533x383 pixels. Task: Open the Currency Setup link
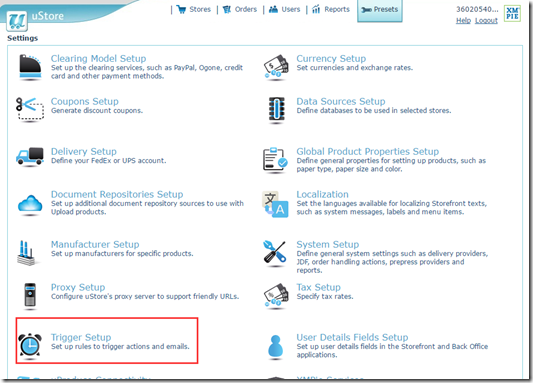(331, 58)
